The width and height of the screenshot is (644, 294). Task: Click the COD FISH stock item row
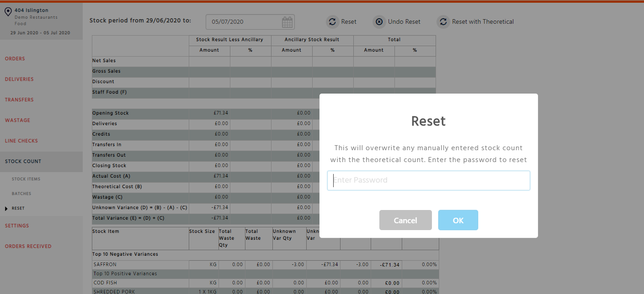click(265, 283)
